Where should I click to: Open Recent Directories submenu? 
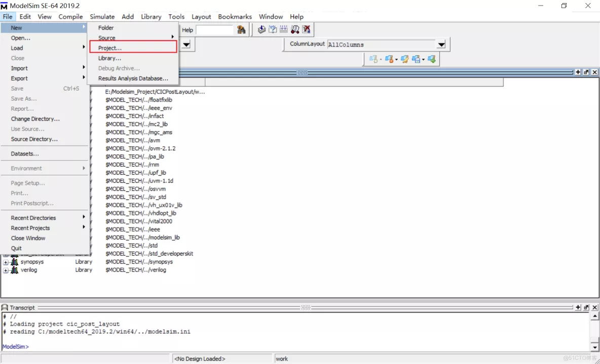click(x=45, y=218)
